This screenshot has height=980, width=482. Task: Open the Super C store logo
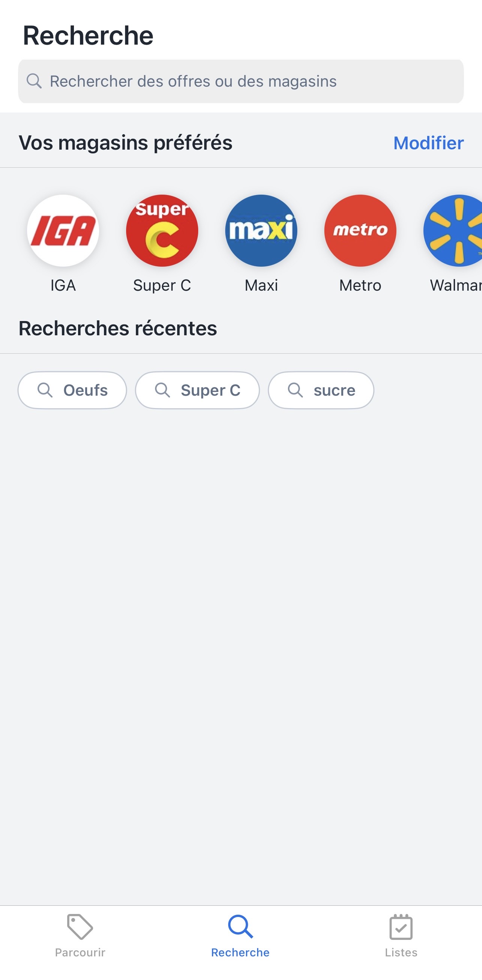coord(162,231)
